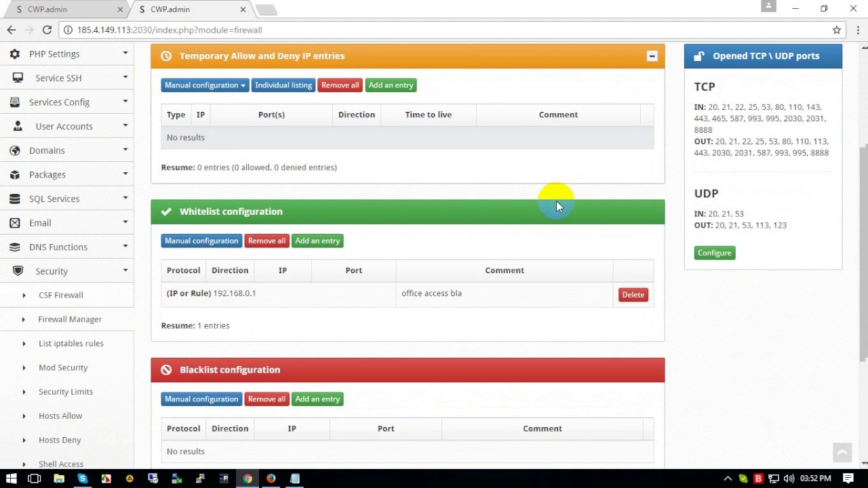Click the Packages box icon

[15, 175]
